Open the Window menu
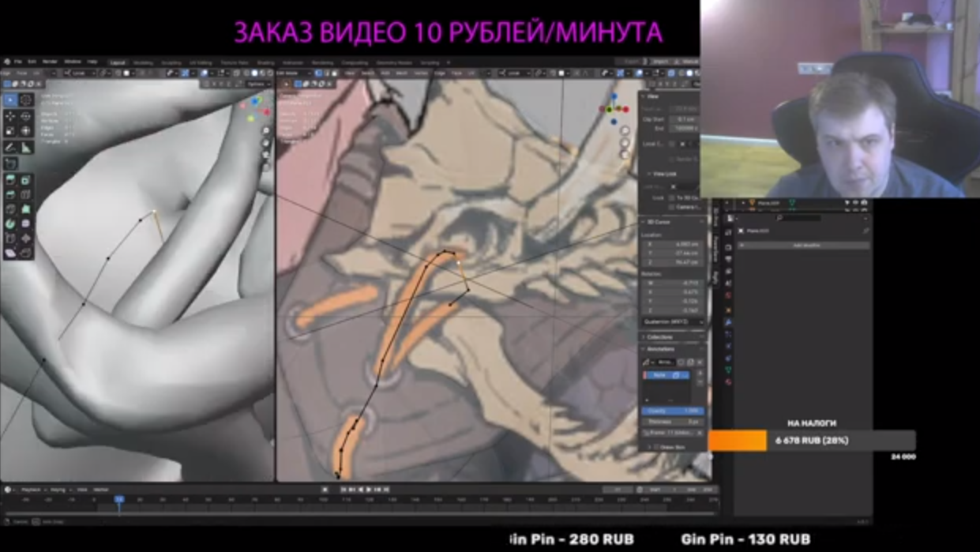980x552 pixels. coord(73,62)
